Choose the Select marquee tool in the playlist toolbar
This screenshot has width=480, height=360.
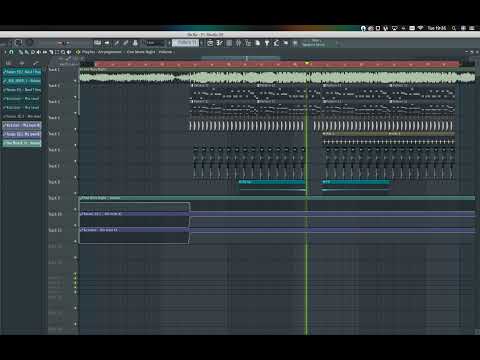click(x=57, y=52)
